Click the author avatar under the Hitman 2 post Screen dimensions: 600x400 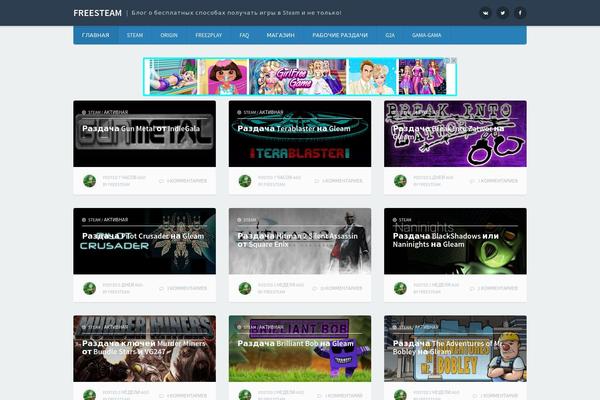click(x=245, y=288)
